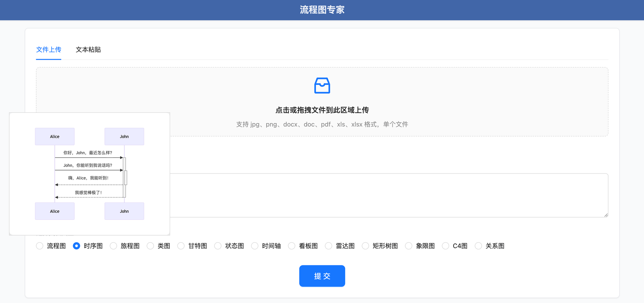This screenshot has width=644, height=303.
Task: Click the Alice box in the diagram preview
Action: 54,136
